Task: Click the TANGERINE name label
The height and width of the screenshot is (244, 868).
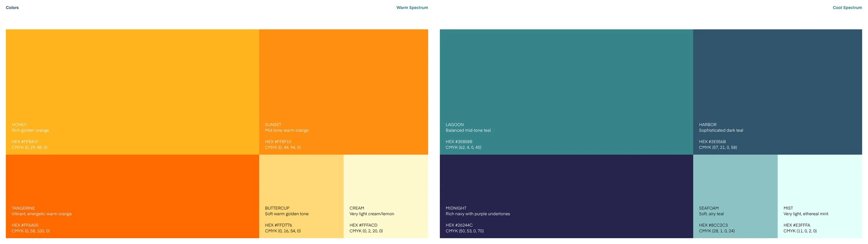Action: [x=23, y=208]
